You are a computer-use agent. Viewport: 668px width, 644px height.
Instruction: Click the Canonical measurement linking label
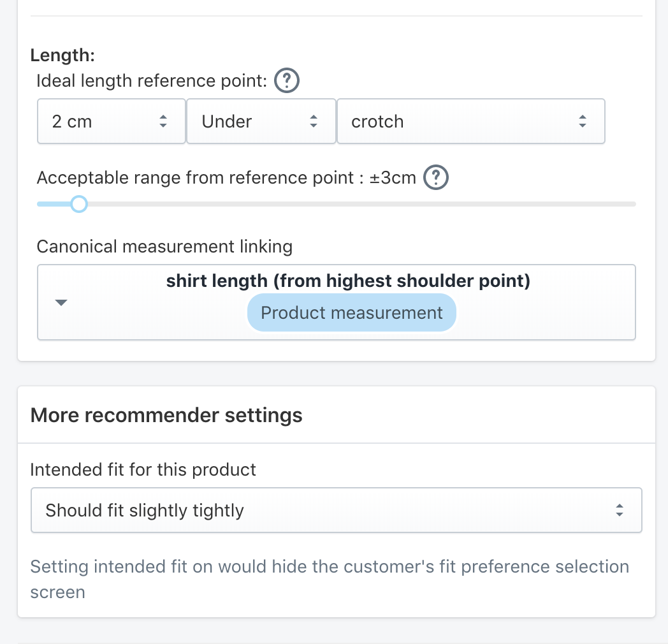164,247
